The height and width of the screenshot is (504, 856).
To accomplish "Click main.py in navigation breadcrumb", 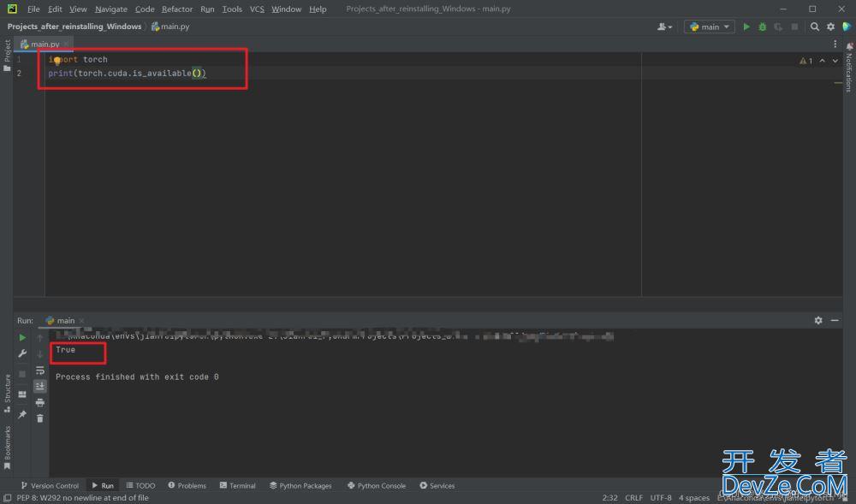I will pos(170,27).
